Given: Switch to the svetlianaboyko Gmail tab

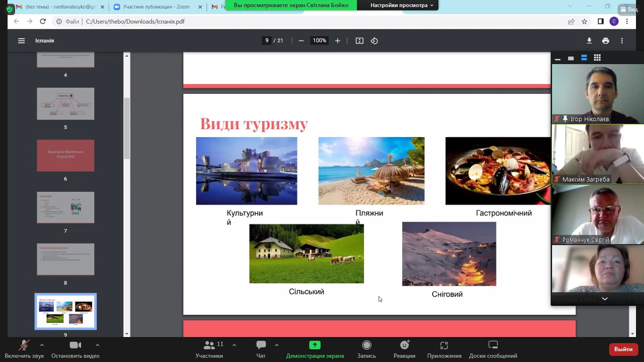Looking at the screenshot, I should pos(60,7).
